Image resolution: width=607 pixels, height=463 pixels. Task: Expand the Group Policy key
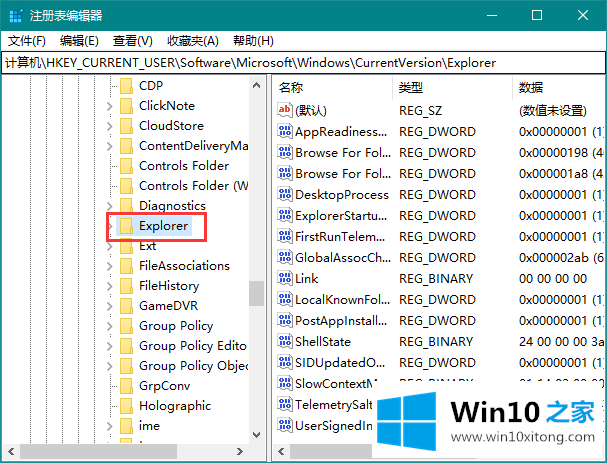(110, 326)
